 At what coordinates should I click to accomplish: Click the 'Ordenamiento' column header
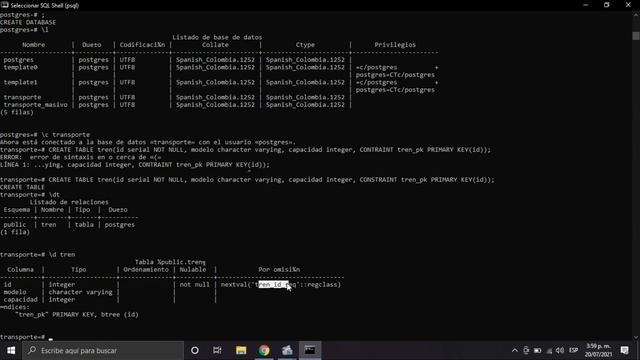[x=146, y=269]
